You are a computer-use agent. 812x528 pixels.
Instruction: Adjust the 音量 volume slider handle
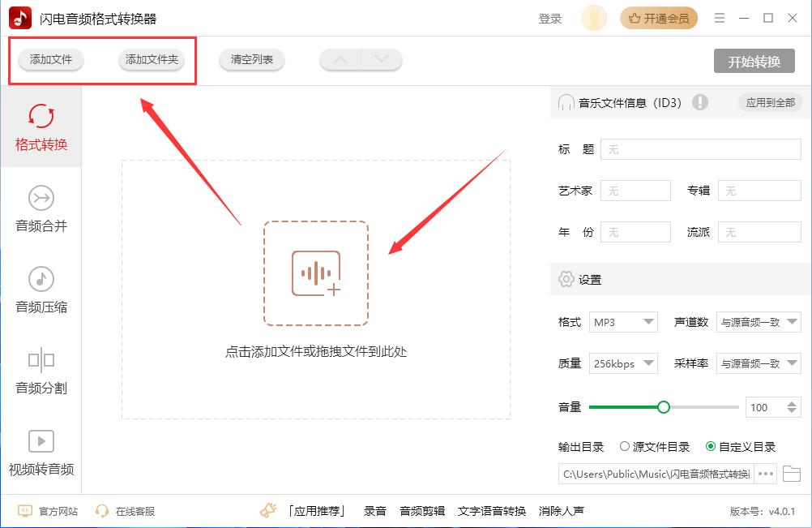pos(665,406)
